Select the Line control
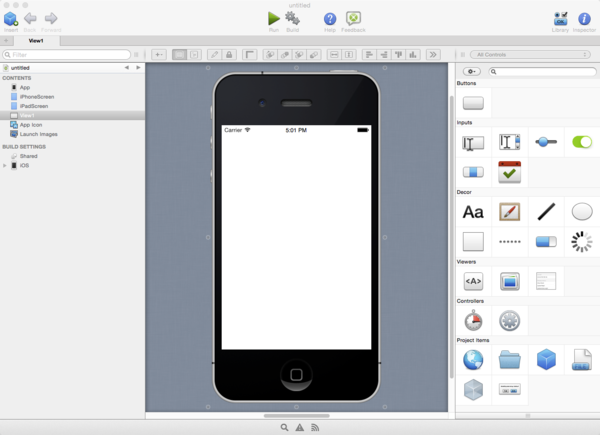This screenshot has width=600, height=435. tap(546, 212)
